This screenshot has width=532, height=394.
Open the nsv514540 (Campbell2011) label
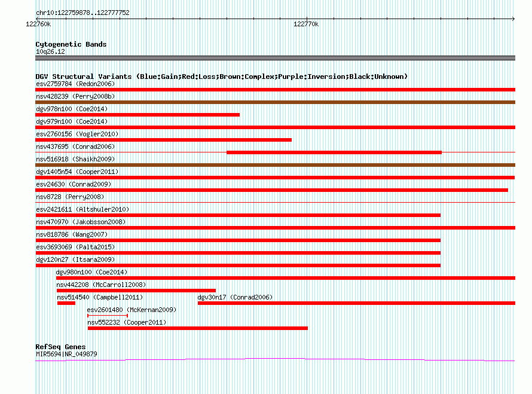(100, 297)
